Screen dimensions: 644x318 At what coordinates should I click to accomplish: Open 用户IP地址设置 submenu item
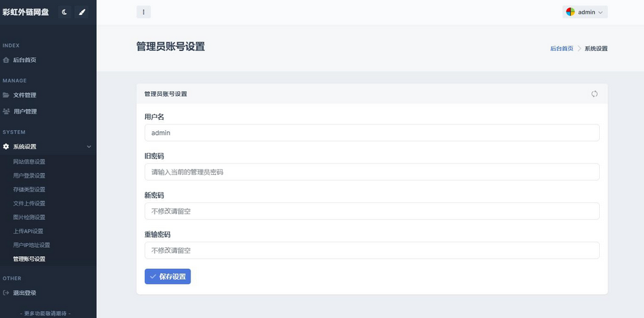click(31, 245)
